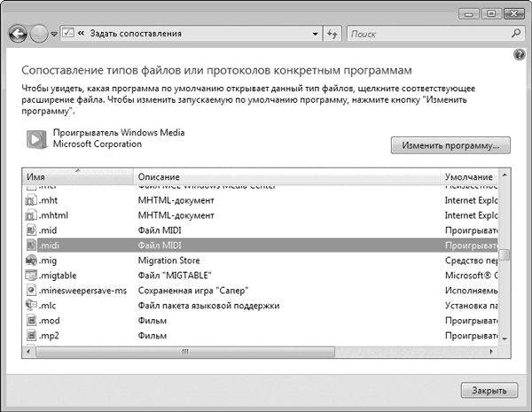This screenshot has height=412, width=532.
Task: Select the .minesweepersave-ms icon
Action: coord(30,291)
